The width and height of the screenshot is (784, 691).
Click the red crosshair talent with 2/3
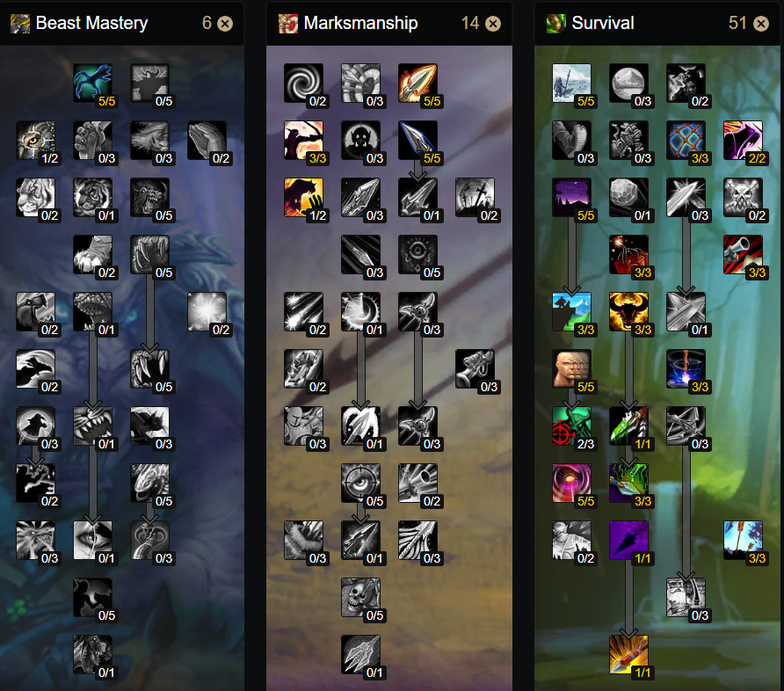[571, 426]
